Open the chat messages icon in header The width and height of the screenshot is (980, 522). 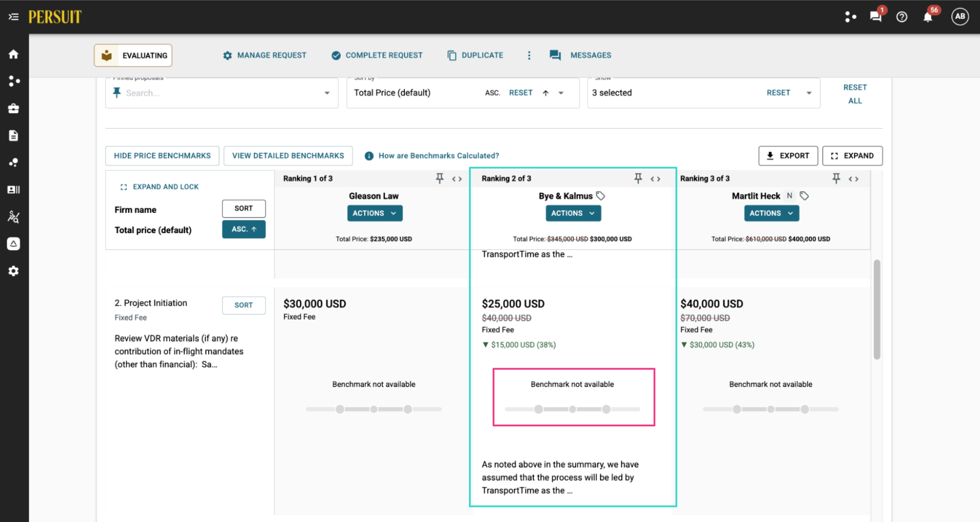[x=876, y=17]
